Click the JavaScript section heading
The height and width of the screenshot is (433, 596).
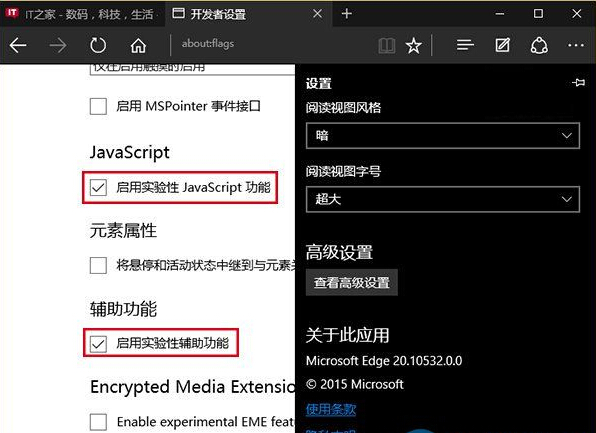[130, 152]
